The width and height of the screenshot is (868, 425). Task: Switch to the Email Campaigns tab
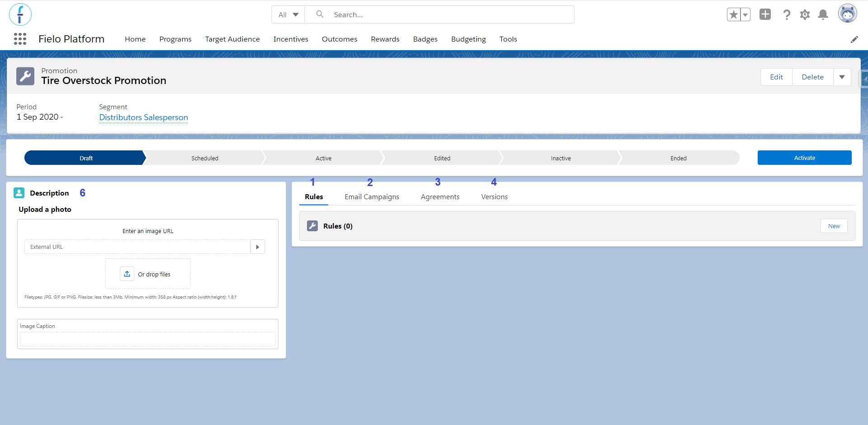click(372, 196)
